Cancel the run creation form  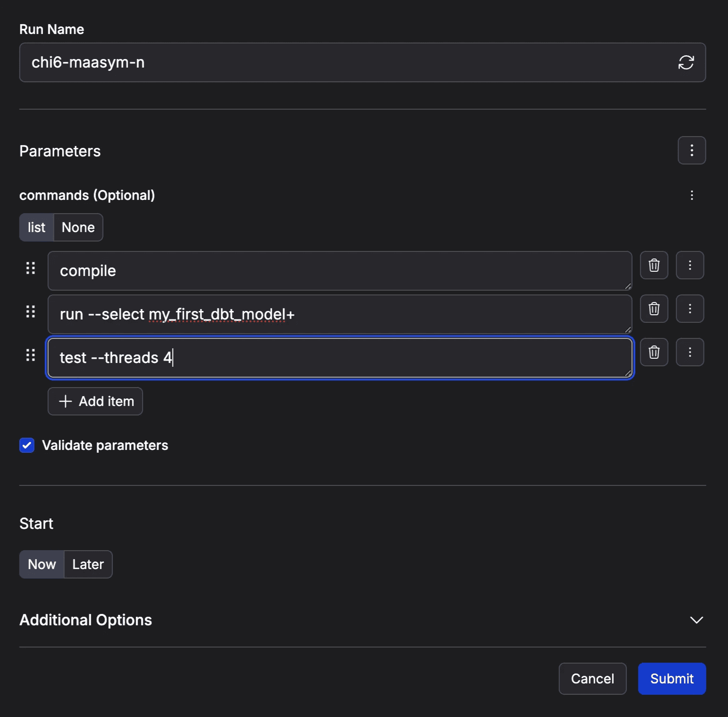(592, 679)
